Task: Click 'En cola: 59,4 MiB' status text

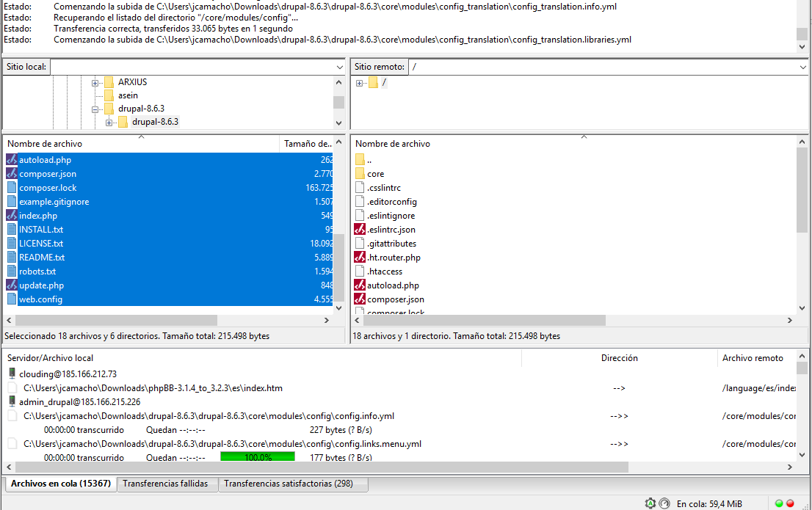Action: [x=709, y=504]
